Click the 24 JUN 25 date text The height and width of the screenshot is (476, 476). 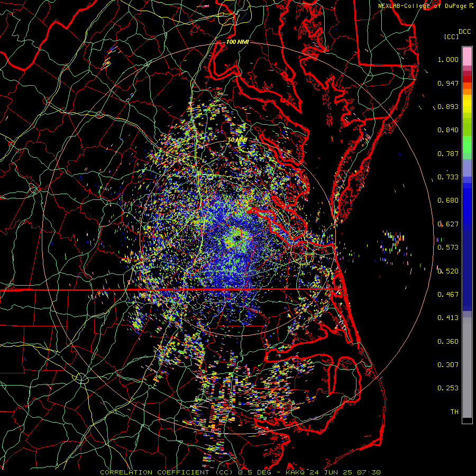(x=331, y=472)
